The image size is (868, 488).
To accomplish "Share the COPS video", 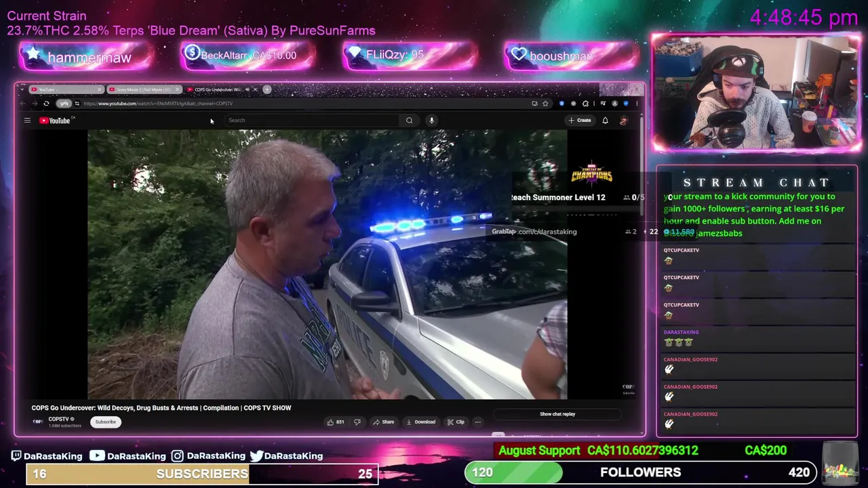I will point(383,422).
